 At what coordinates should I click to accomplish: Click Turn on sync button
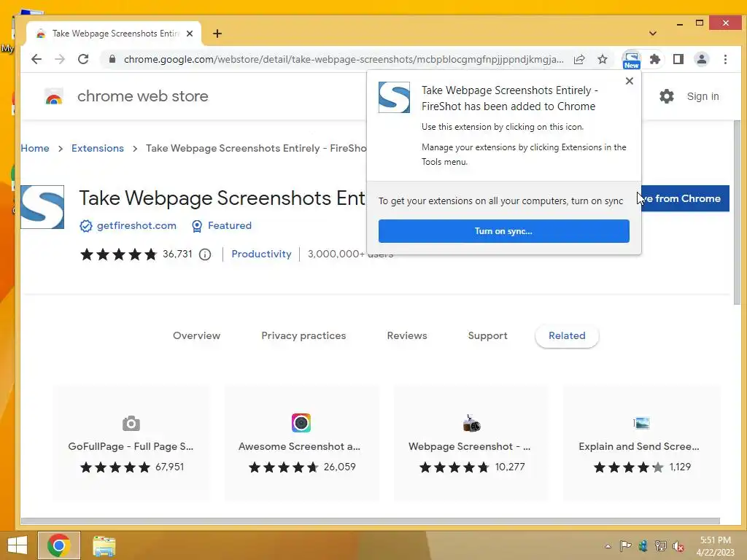pyautogui.click(x=503, y=231)
